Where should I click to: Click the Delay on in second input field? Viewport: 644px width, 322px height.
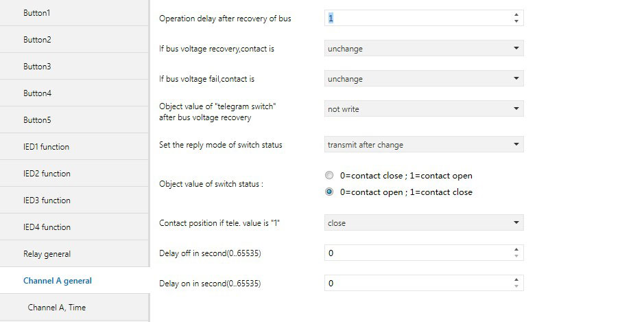pyautogui.click(x=417, y=284)
